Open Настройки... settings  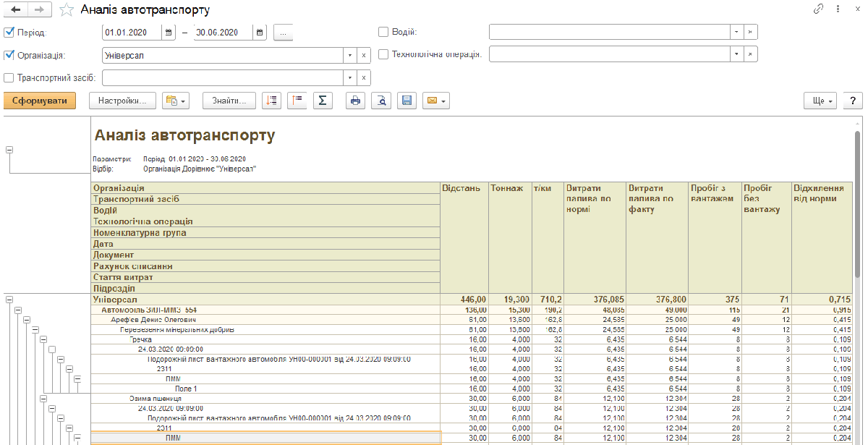pos(122,101)
